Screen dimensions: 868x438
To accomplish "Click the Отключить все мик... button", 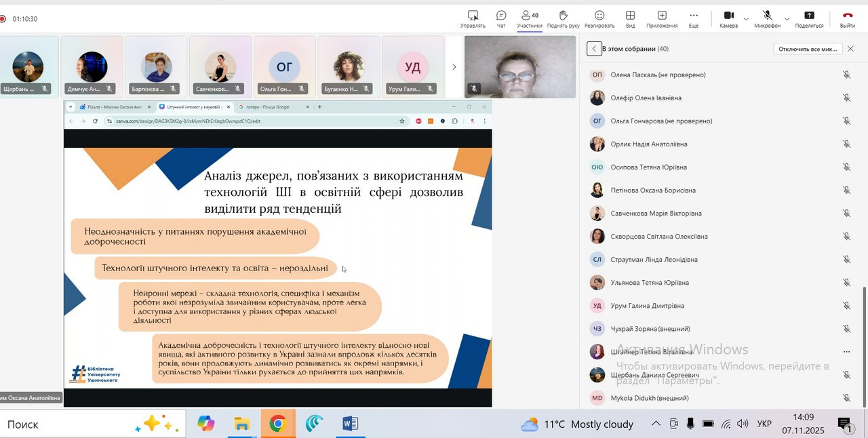I will [807, 49].
